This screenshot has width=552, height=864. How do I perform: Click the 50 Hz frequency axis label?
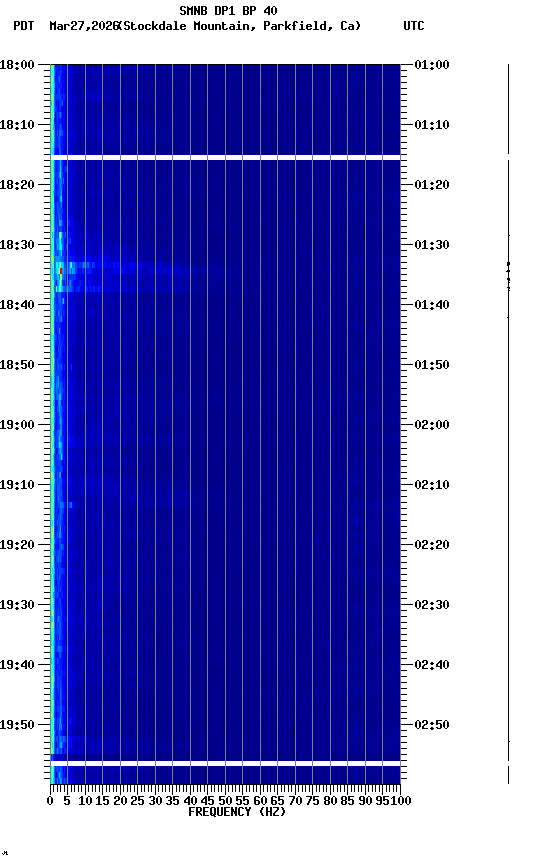tap(225, 801)
